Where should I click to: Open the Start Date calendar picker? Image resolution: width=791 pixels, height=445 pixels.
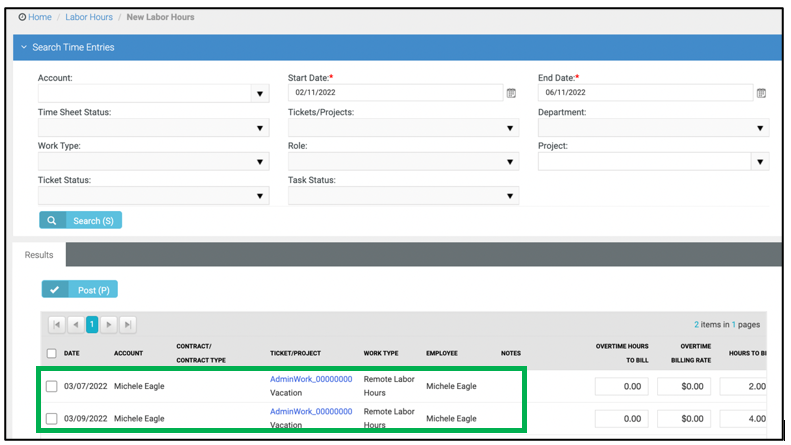511,93
